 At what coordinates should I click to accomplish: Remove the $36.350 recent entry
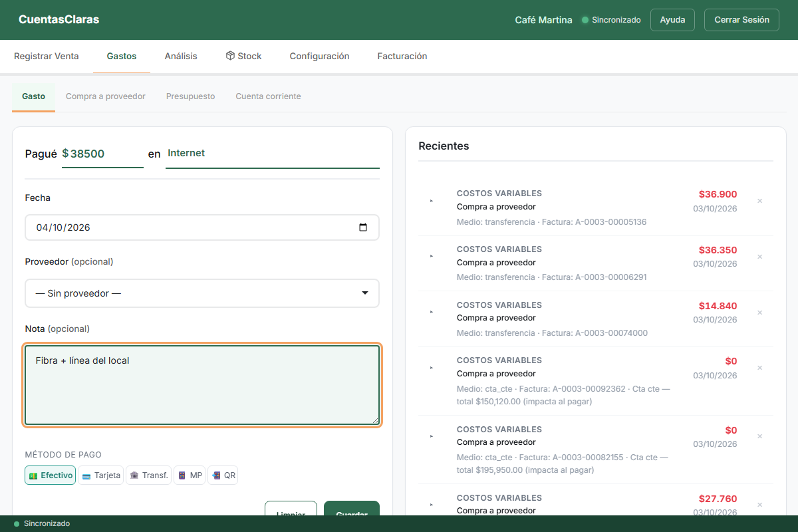point(759,257)
